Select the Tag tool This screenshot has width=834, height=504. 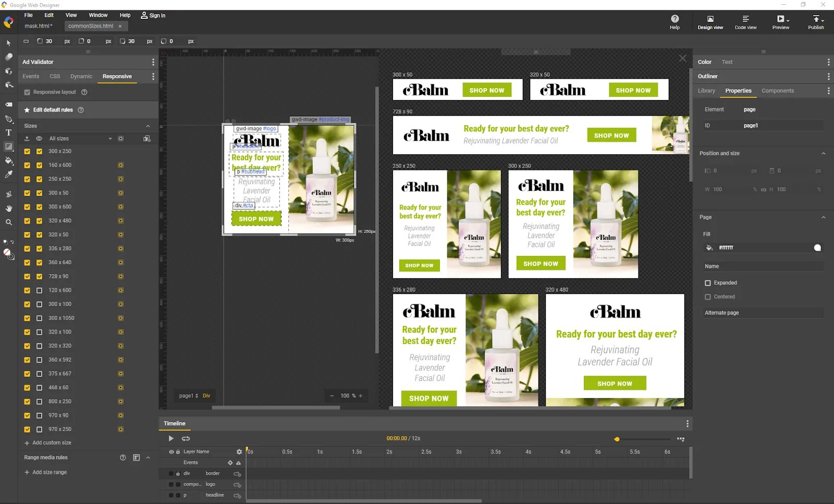pos(8,105)
